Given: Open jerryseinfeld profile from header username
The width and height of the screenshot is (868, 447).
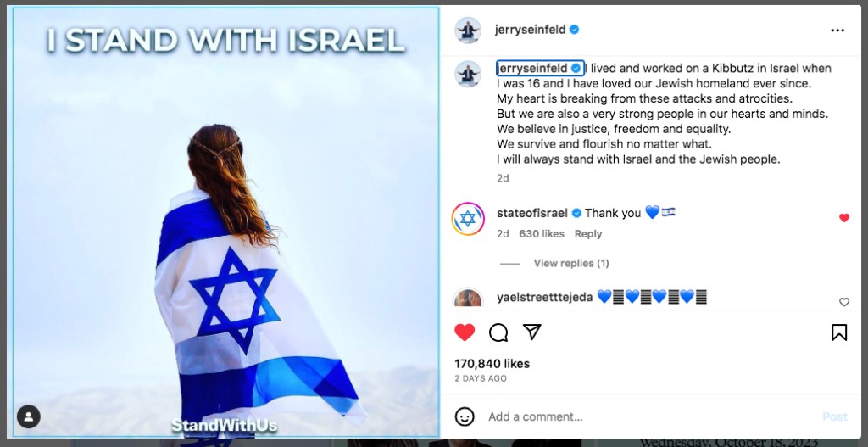Looking at the screenshot, I should [x=531, y=30].
